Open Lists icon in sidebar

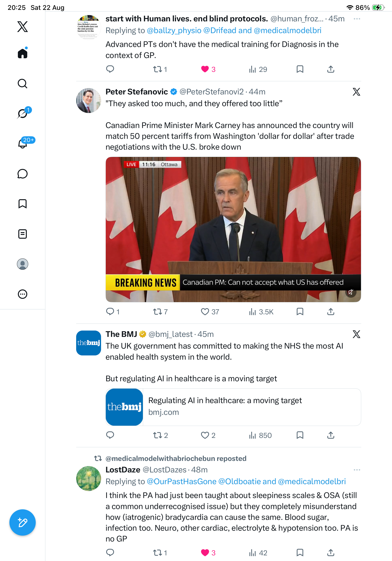pyautogui.click(x=23, y=234)
